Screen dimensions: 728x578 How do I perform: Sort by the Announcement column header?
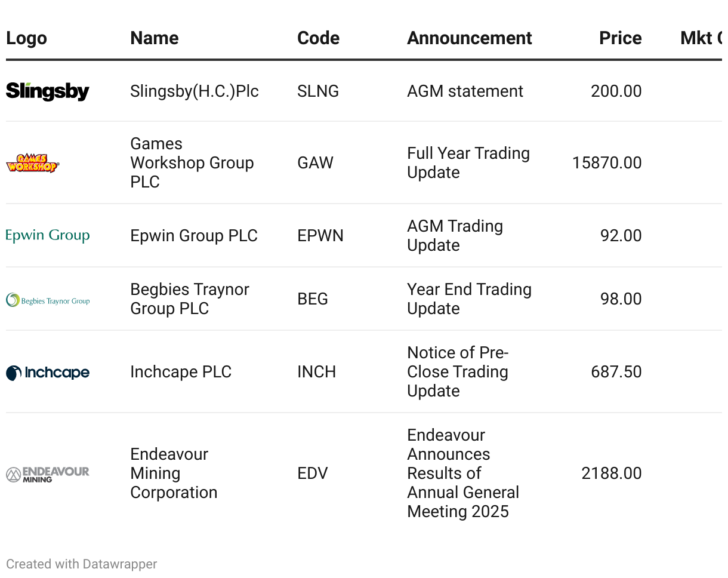[469, 38]
